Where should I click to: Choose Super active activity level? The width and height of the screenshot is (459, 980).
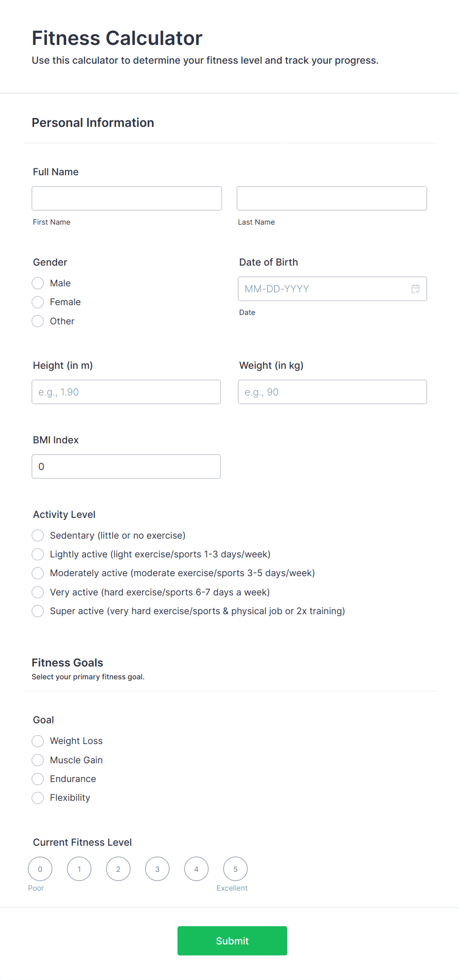tap(38, 611)
